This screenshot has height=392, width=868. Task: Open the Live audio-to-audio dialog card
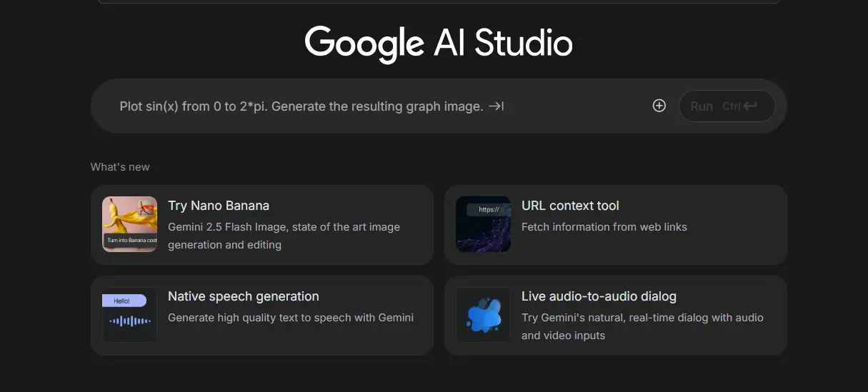616,316
